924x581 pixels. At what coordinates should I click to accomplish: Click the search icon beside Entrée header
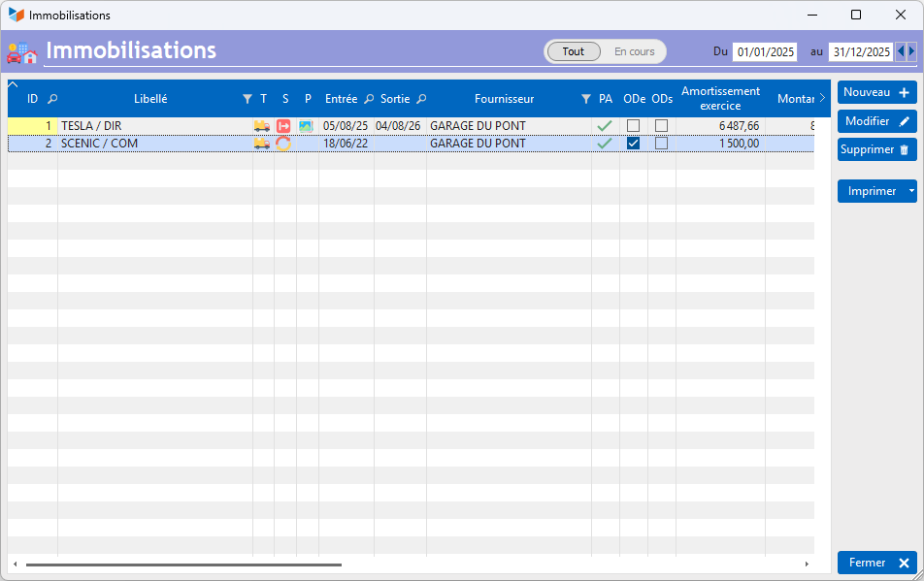tap(369, 99)
